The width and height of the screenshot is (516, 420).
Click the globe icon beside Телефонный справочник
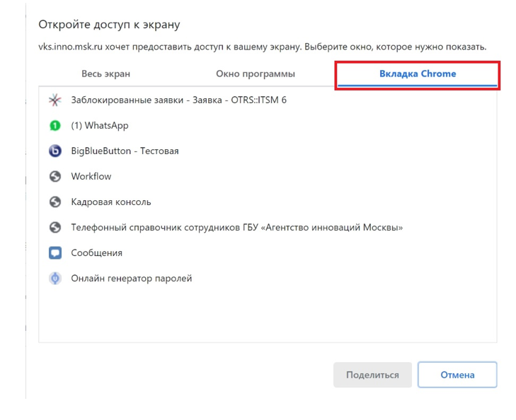pyautogui.click(x=55, y=228)
